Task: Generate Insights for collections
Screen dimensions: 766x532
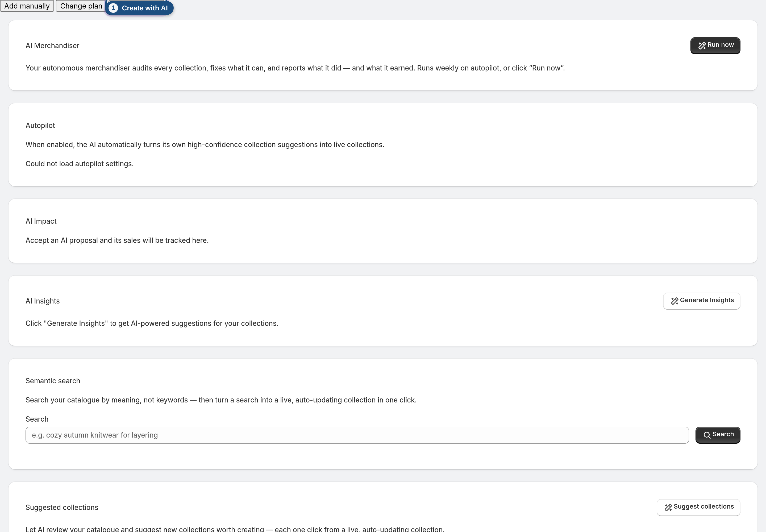Action: point(701,301)
